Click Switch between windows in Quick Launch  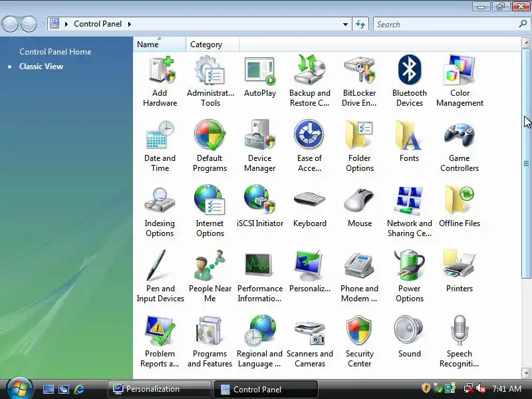click(x=64, y=389)
